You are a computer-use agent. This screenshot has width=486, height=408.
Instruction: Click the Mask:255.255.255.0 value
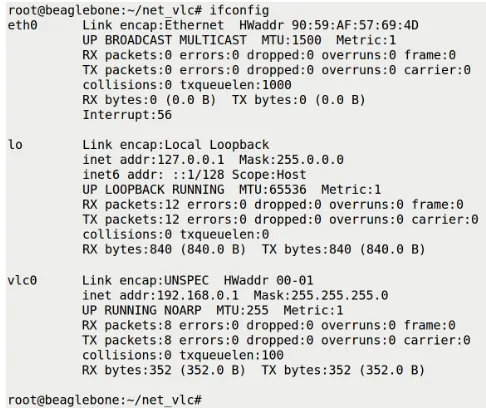coord(321,295)
